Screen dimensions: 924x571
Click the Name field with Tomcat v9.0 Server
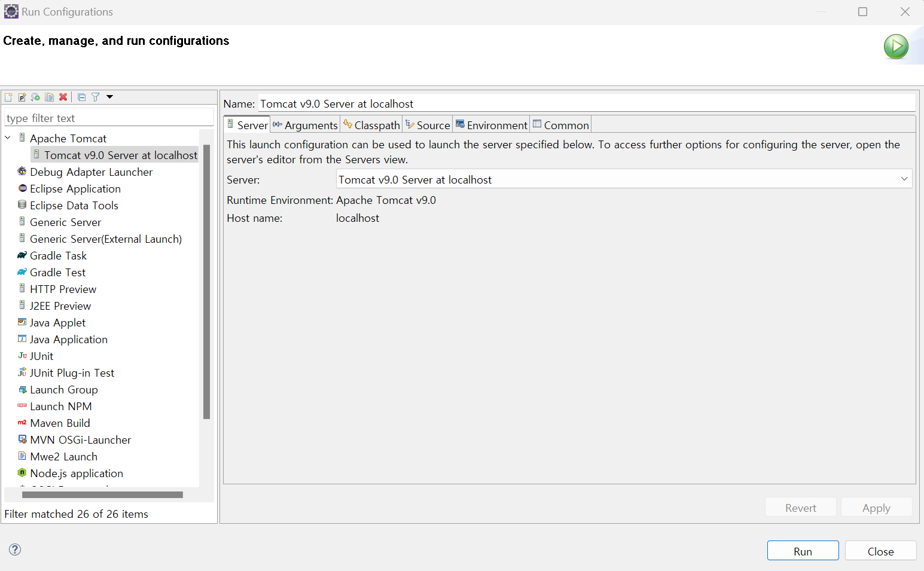click(587, 103)
